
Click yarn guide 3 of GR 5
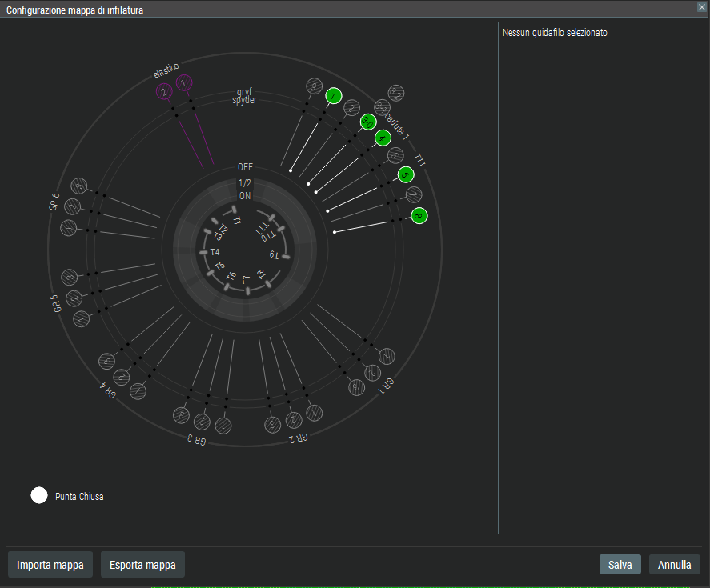point(70,278)
